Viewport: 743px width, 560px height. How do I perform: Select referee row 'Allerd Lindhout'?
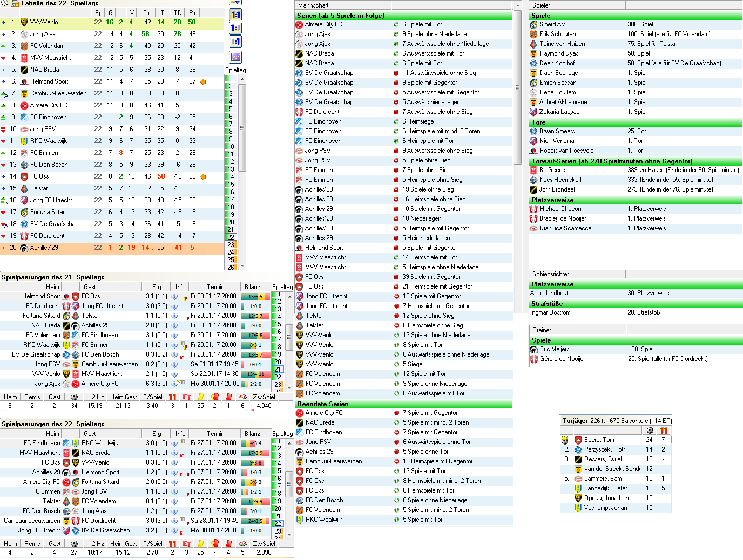coord(636,293)
